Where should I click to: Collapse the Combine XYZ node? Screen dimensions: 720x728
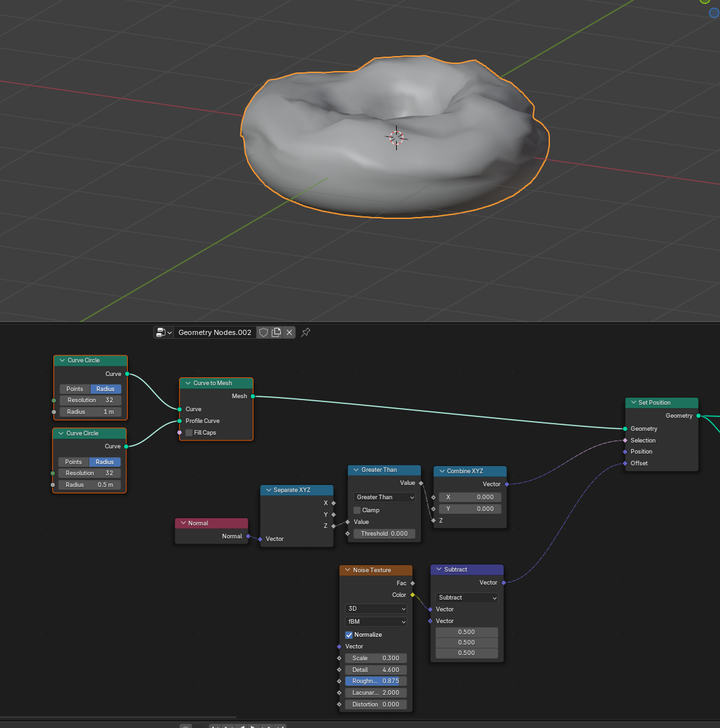coord(442,471)
